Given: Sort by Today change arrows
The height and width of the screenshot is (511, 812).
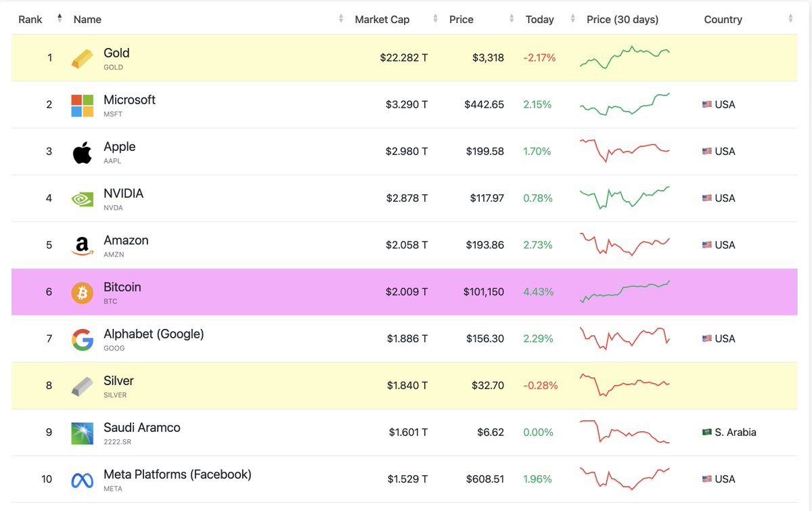Looking at the screenshot, I should click(x=573, y=19).
